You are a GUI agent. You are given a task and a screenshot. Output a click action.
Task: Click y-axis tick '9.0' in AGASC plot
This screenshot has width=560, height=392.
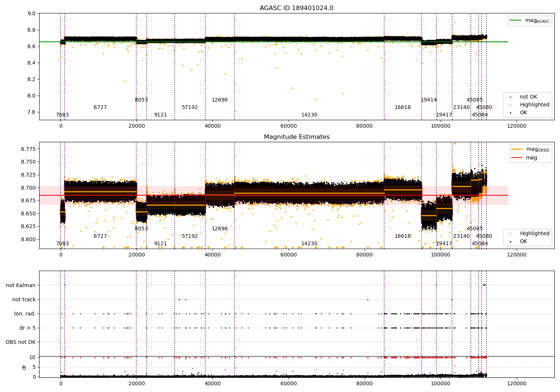point(32,13)
